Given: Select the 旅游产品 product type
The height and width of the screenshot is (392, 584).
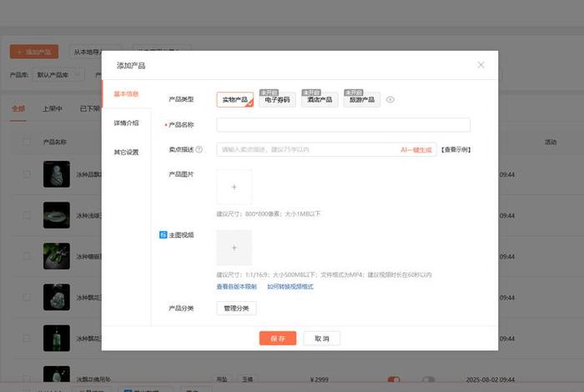Looking at the screenshot, I should coord(361,100).
